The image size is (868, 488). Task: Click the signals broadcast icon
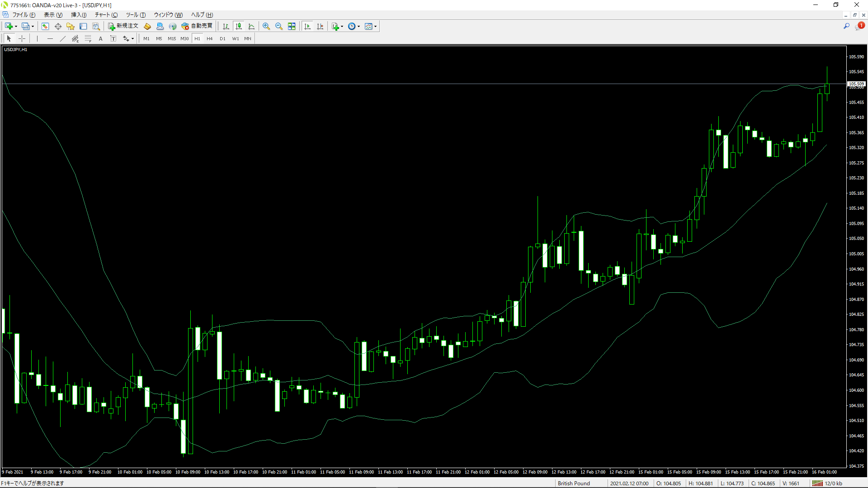pyautogui.click(x=173, y=26)
